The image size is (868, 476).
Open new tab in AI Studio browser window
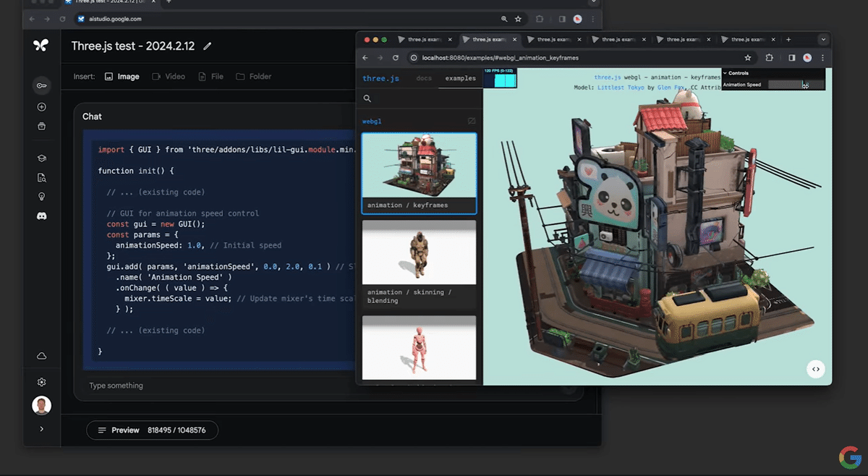click(169, 2)
